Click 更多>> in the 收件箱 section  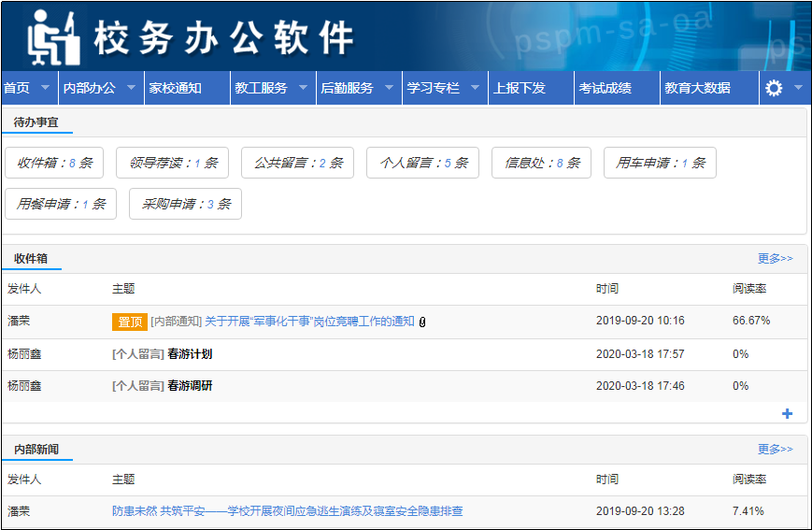(x=775, y=258)
